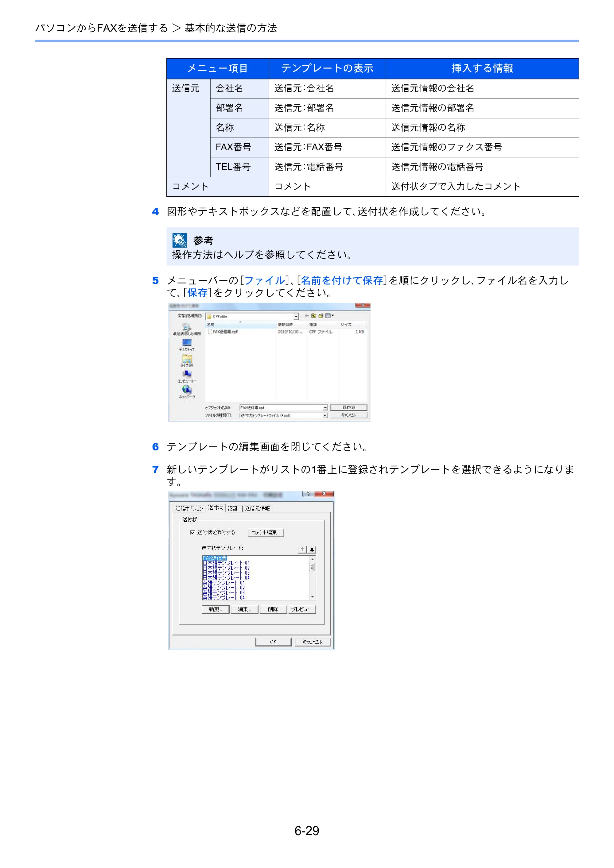Viewport: 614px width, 868px height.
Task: Click キャンセル in the save dialog
Action: click(348, 415)
